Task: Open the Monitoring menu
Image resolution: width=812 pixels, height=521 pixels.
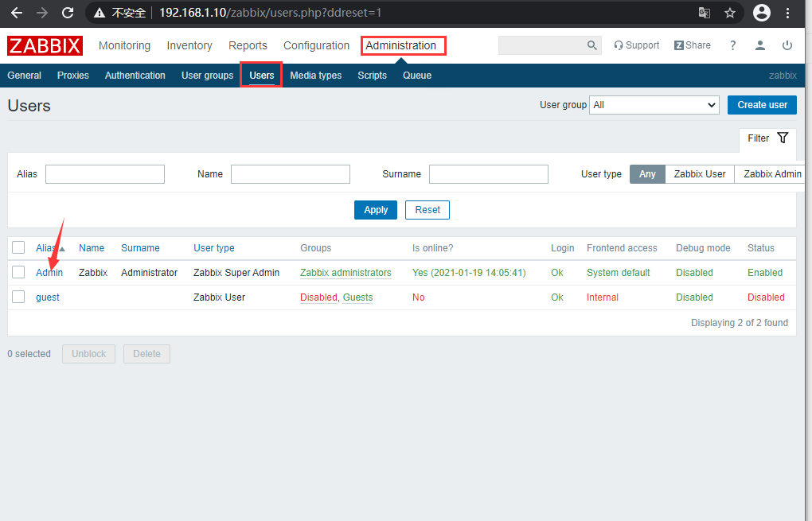Action: click(124, 45)
